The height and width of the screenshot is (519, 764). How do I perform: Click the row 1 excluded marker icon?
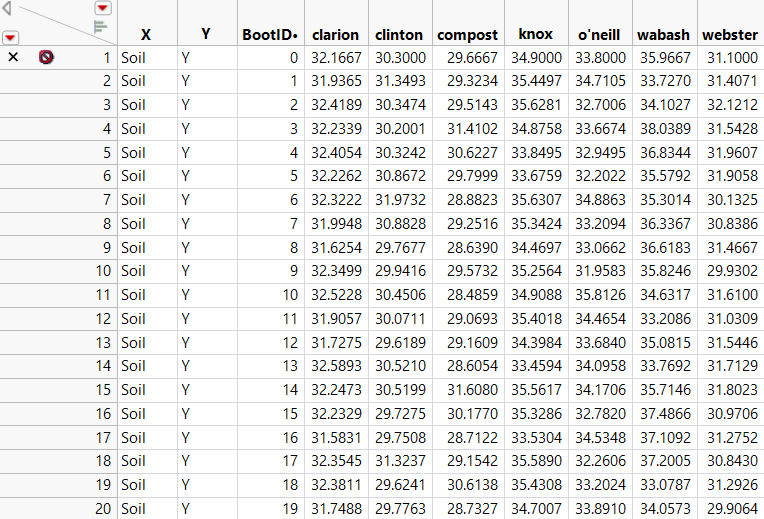pyautogui.click(x=46, y=58)
